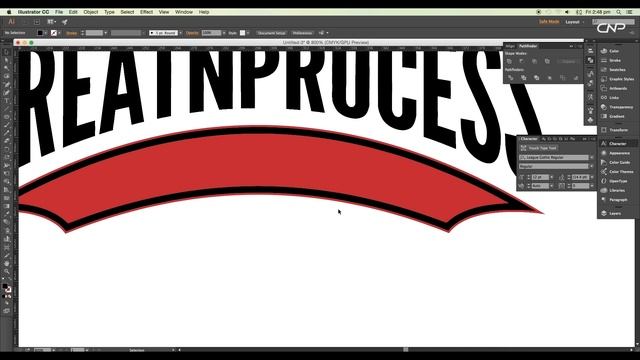Open the Type menu
Viewport: 640px width, 360px height.
point(109,12)
